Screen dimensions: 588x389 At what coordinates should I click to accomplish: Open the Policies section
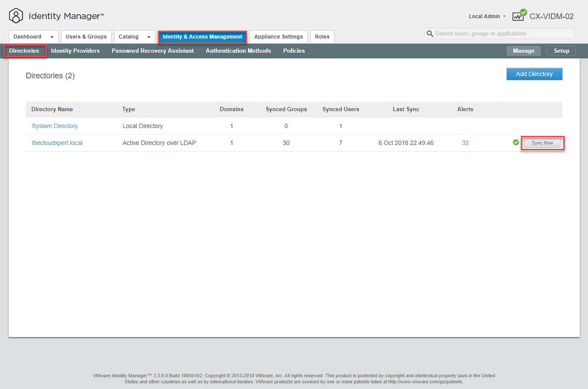294,51
